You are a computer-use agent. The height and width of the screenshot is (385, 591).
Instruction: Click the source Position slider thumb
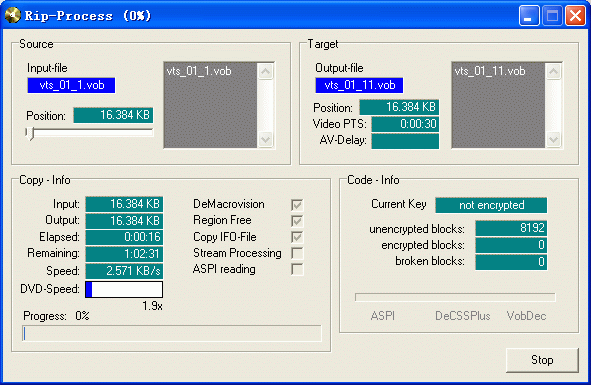tap(30, 133)
